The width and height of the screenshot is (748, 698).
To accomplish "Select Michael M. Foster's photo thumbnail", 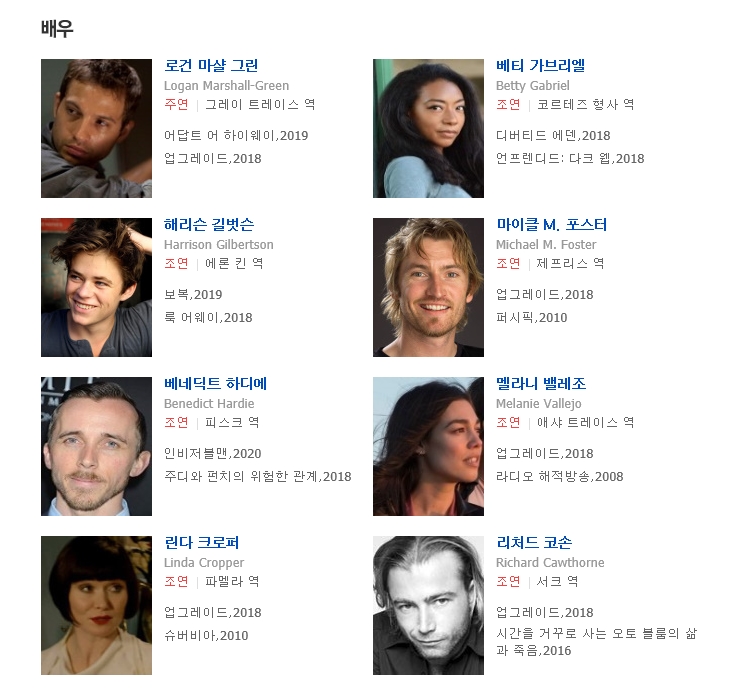I will pyautogui.click(x=428, y=287).
